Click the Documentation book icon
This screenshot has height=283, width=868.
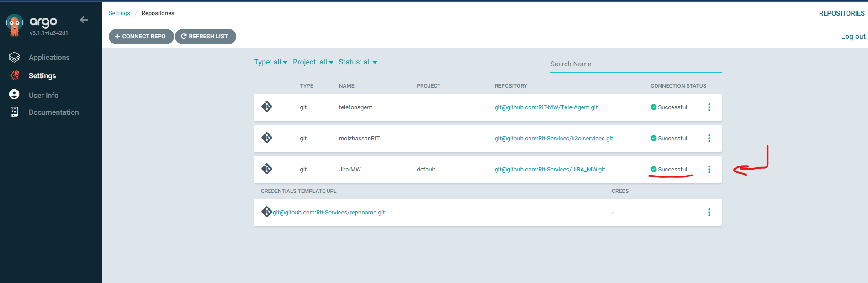14,112
